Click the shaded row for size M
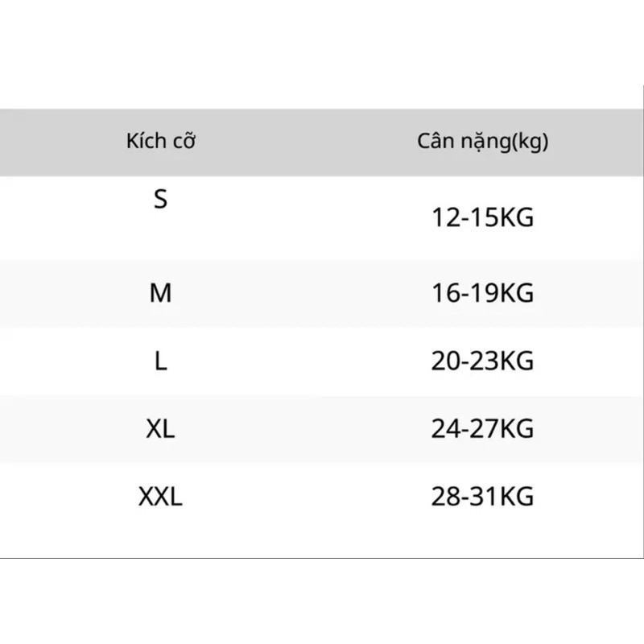The height and width of the screenshot is (644, 644). [322, 293]
